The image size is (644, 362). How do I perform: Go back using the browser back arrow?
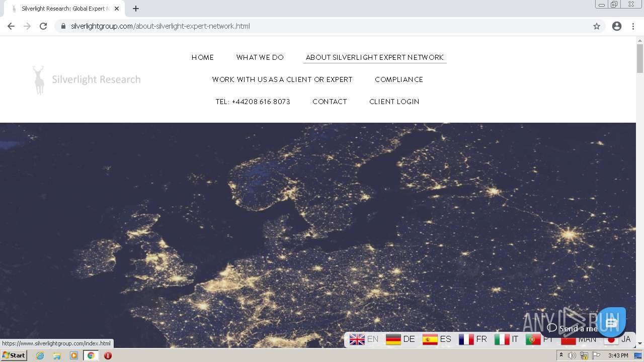11,26
